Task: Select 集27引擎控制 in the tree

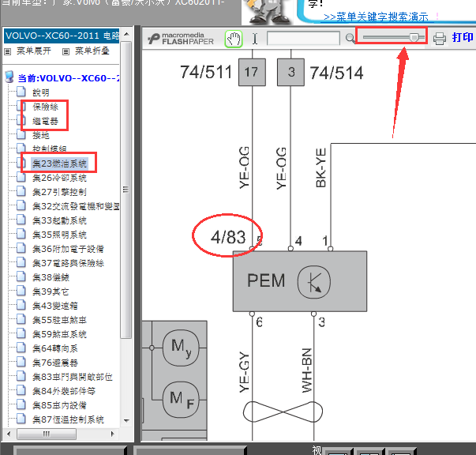Action: 59,192
